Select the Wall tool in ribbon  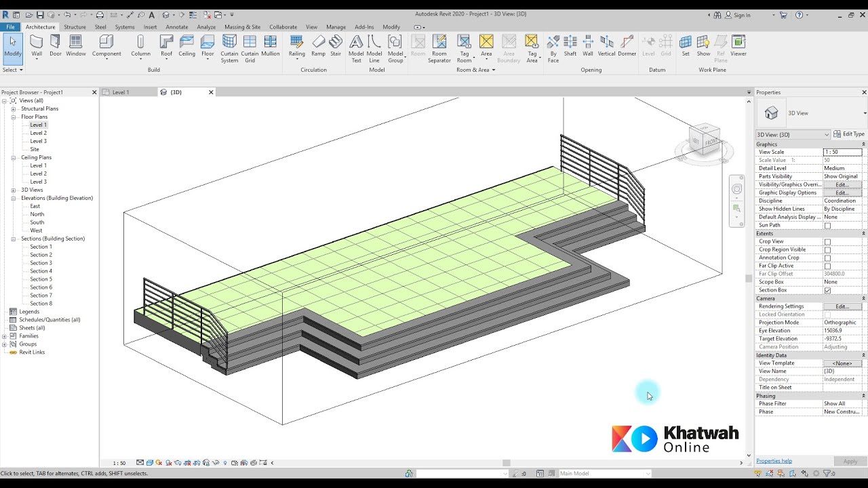[x=37, y=46]
